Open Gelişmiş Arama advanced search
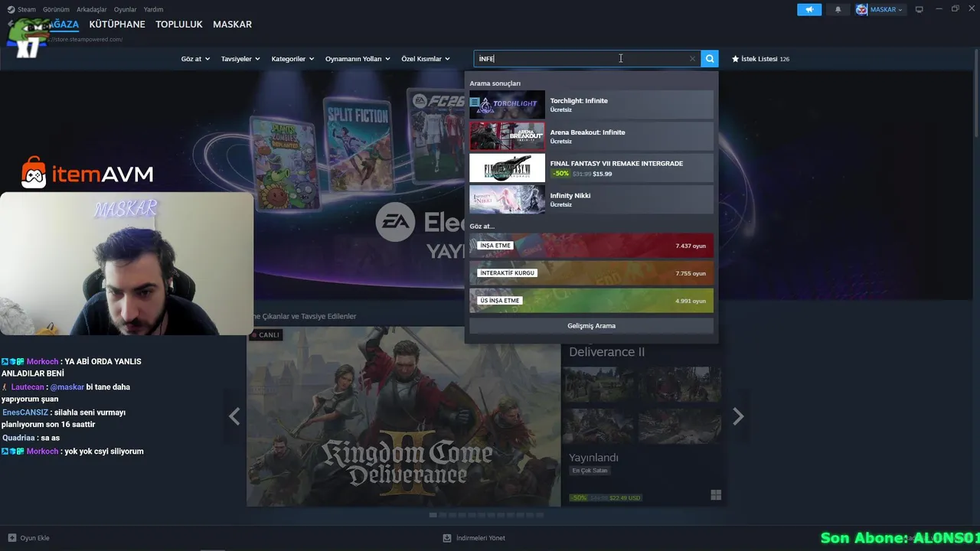 591,326
